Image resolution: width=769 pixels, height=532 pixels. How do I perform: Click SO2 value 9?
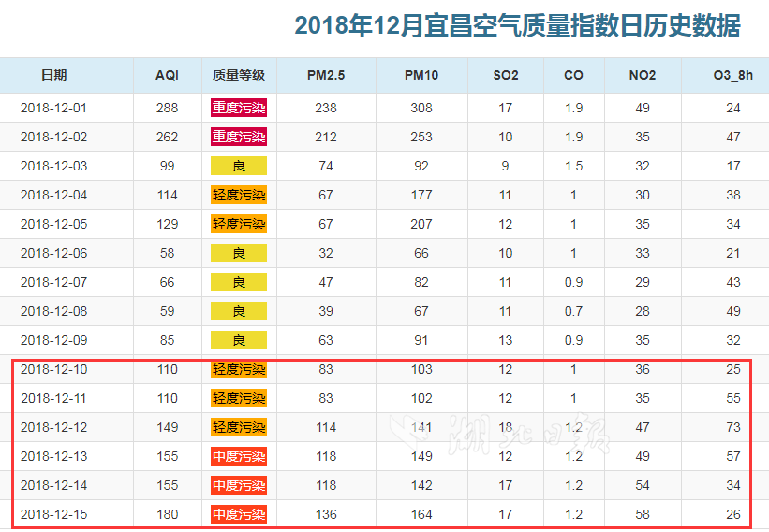(x=505, y=166)
